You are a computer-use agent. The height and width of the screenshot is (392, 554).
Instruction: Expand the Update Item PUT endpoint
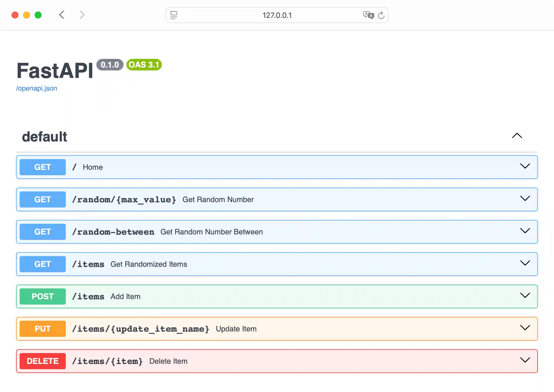point(525,328)
